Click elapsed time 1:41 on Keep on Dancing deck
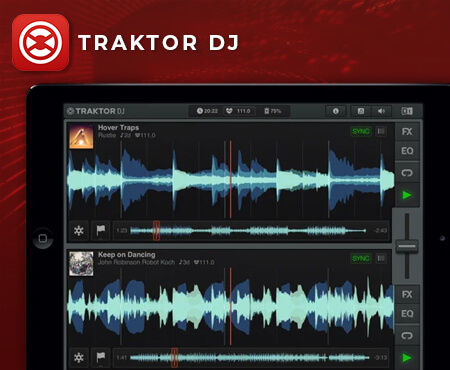The height and width of the screenshot is (370, 450). point(122,358)
